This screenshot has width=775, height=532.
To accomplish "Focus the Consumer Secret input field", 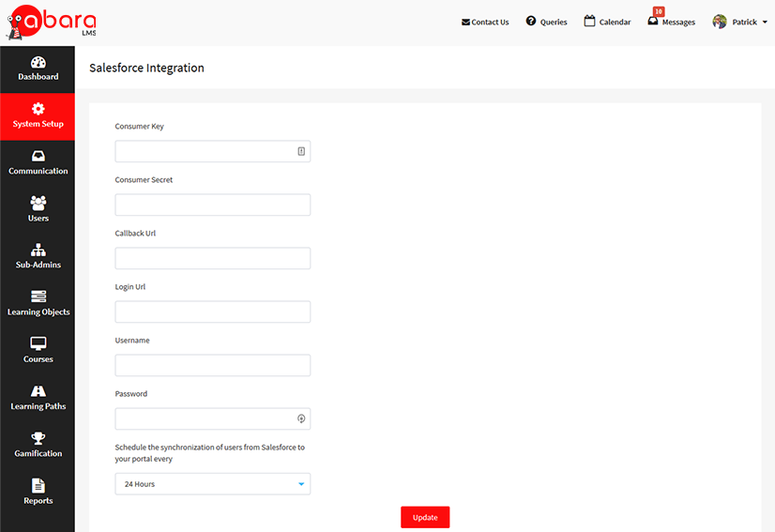I will click(213, 205).
